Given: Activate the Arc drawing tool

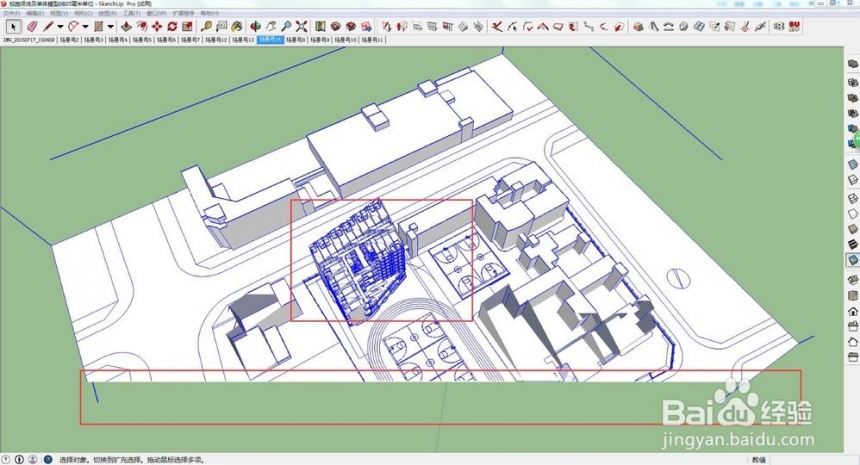Looking at the screenshot, I should click(x=73, y=26).
